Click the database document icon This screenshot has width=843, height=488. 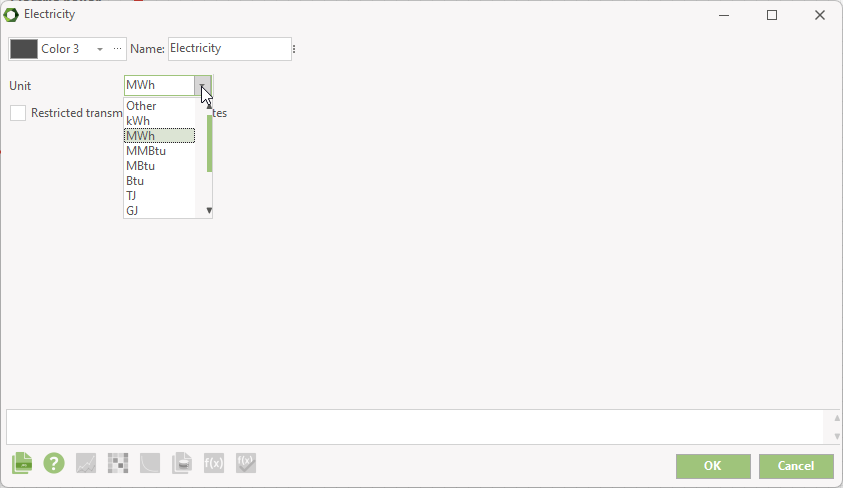point(182,463)
